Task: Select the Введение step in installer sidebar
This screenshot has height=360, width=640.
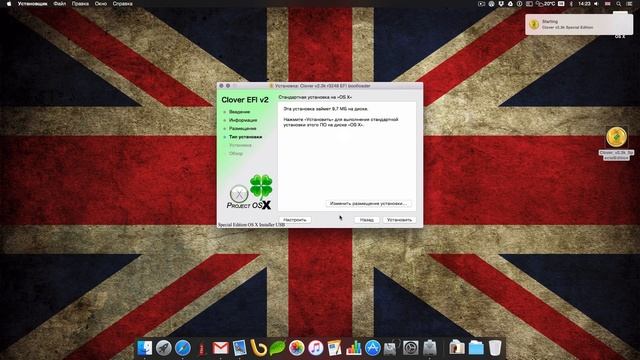Action: [239, 111]
